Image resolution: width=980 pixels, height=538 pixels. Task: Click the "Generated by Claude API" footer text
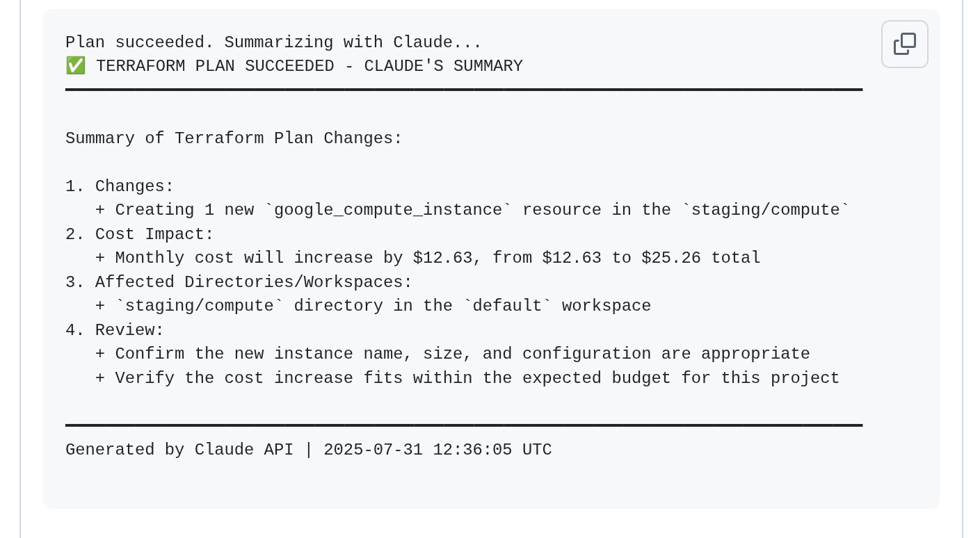click(179, 450)
